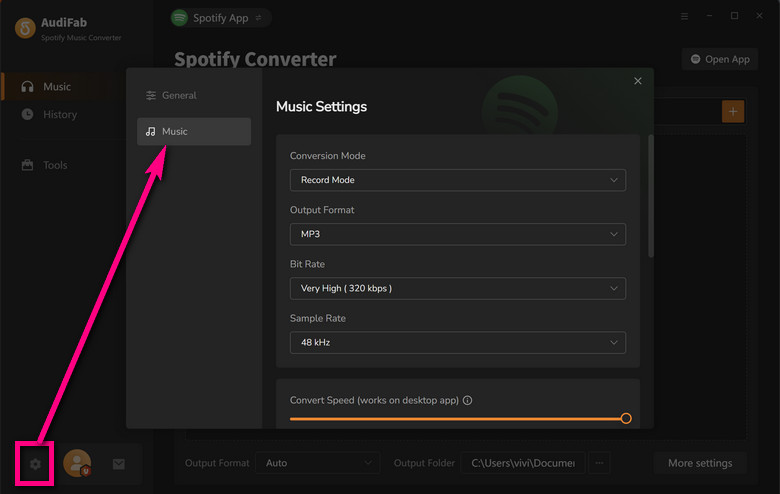Click the Convert Speed slider handle

point(626,418)
